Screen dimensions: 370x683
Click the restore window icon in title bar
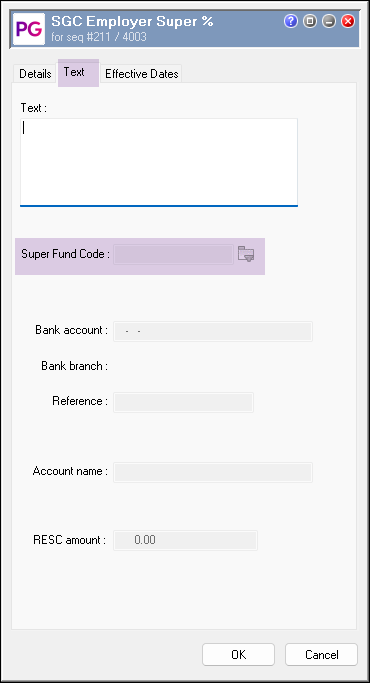[x=310, y=21]
